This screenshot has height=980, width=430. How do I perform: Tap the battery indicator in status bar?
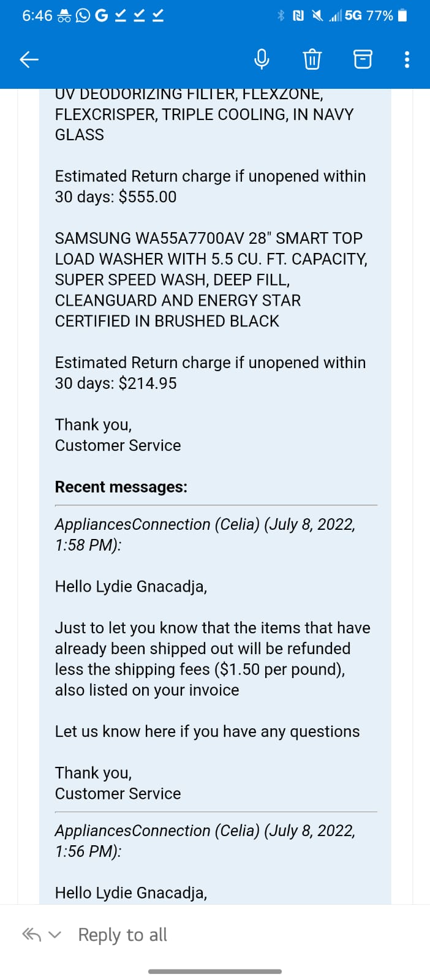coord(402,15)
